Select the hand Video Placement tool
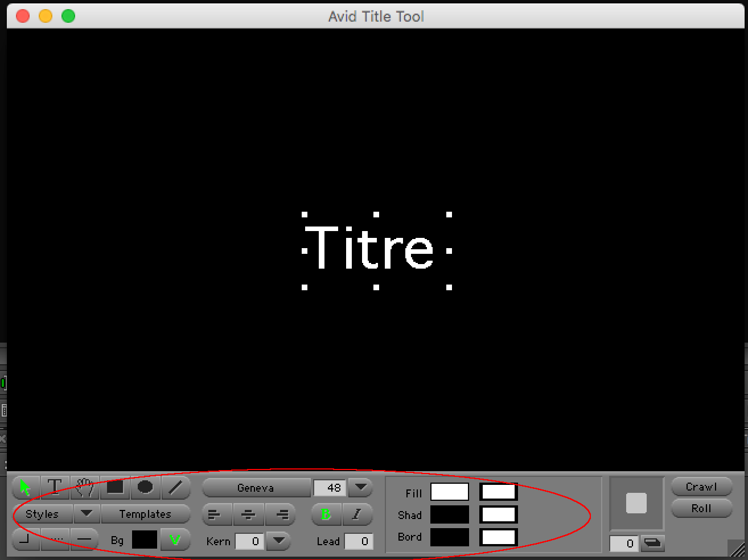This screenshot has width=748, height=560. (x=85, y=488)
